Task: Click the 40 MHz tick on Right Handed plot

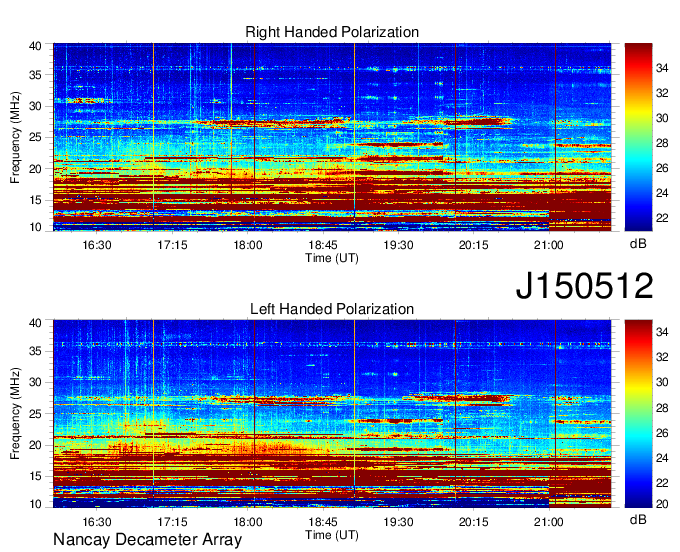Action: (35, 46)
